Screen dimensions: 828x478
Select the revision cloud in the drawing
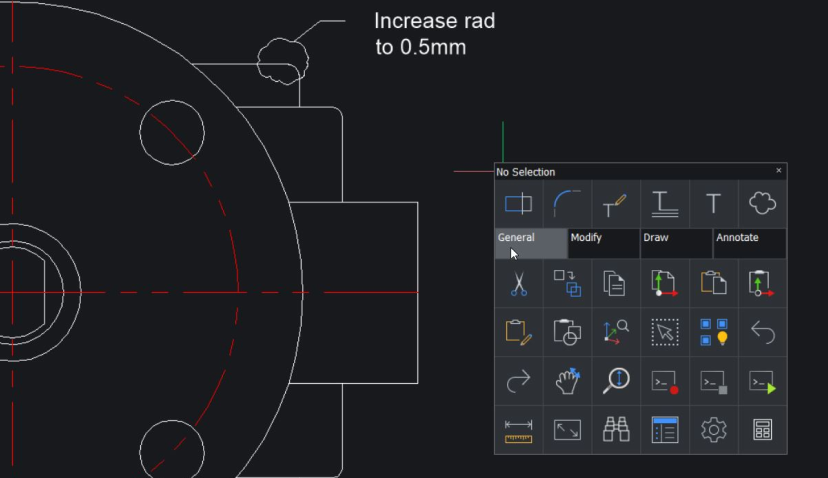point(283,61)
